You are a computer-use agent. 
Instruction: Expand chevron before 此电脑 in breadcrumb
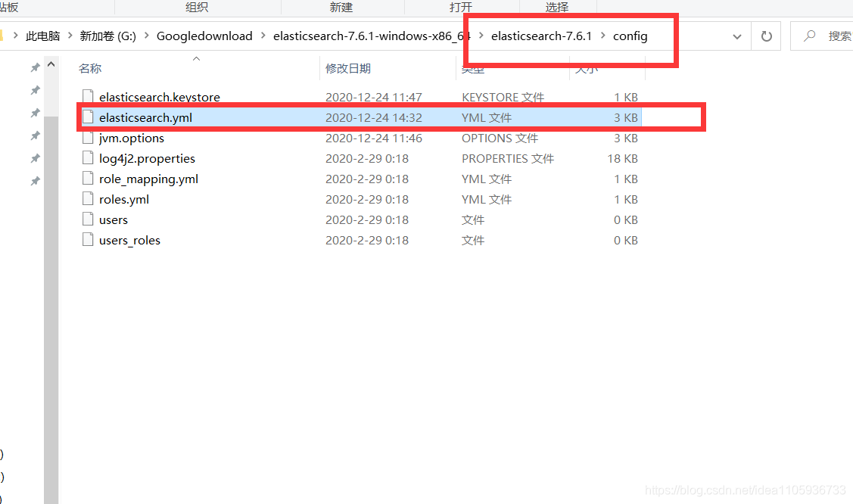(15, 36)
